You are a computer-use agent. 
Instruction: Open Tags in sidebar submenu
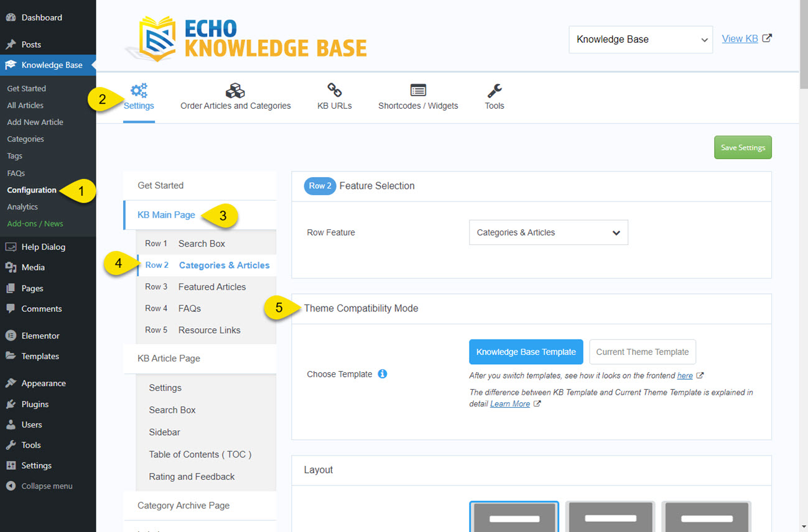tap(15, 156)
